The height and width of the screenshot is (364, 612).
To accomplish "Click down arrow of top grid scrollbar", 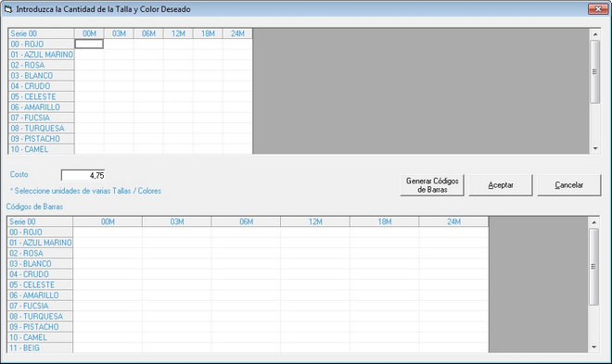I will 595,148.
